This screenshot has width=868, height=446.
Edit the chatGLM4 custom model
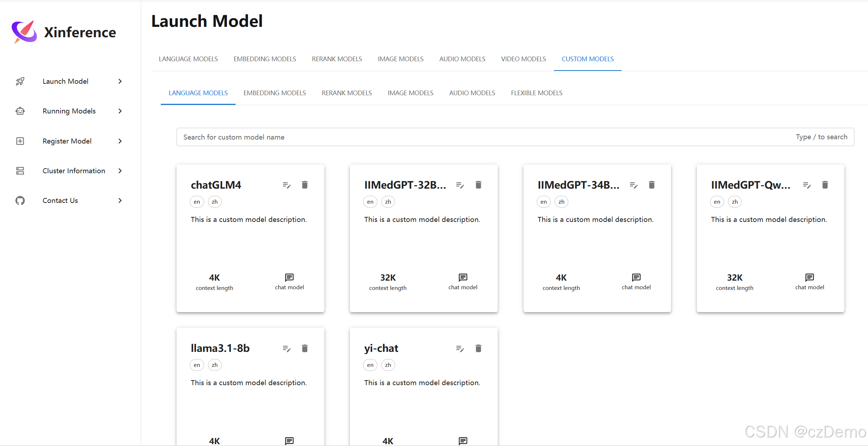click(286, 185)
